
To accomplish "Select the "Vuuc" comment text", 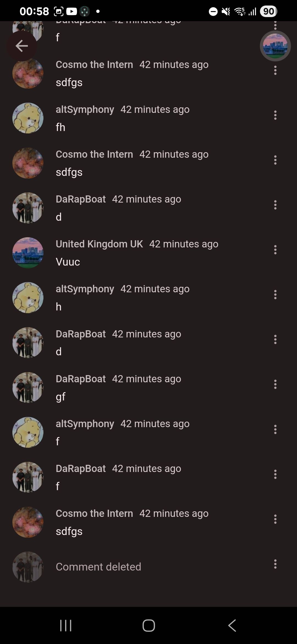I will click(x=68, y=262).
